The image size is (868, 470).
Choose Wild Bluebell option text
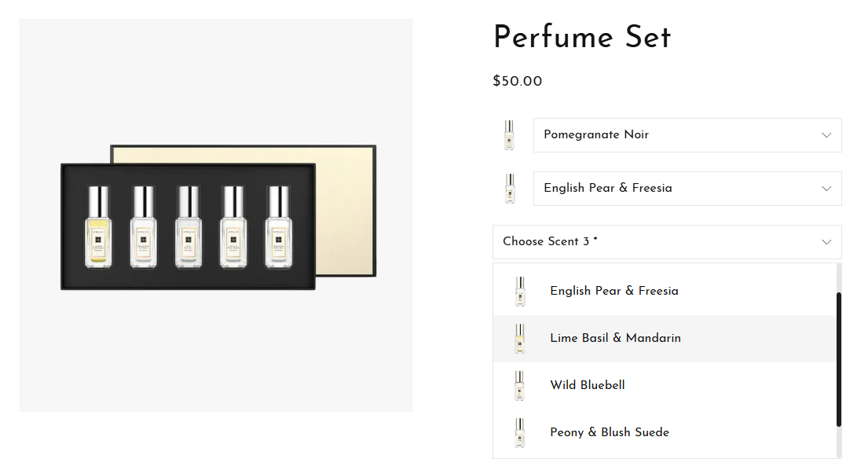click(588, 385)
